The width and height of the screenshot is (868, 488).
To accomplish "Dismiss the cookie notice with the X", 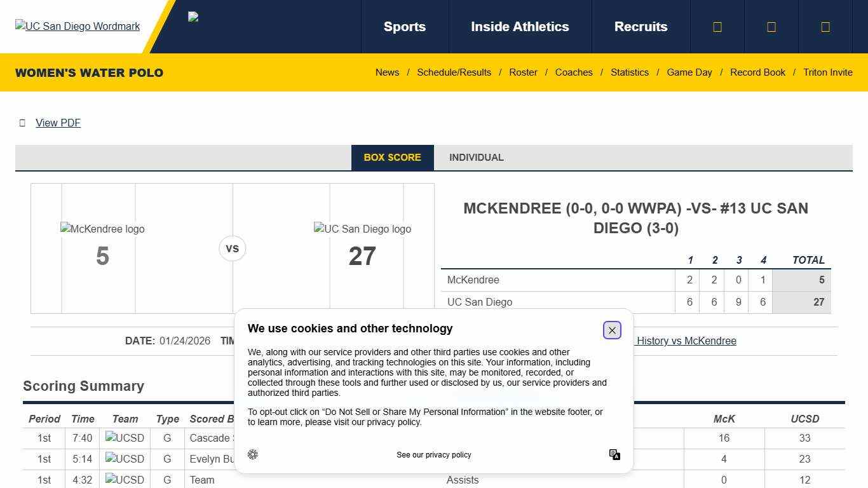I will [611, 330].
